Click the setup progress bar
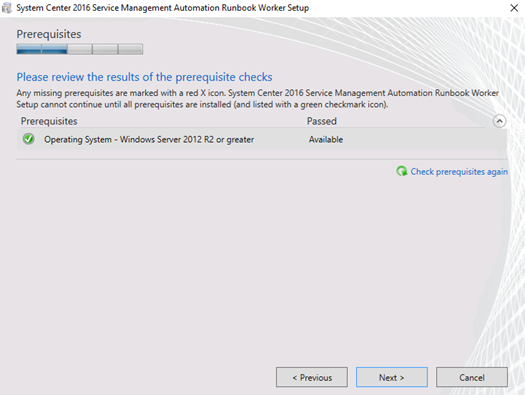525x395 pixels. point(80,49)
